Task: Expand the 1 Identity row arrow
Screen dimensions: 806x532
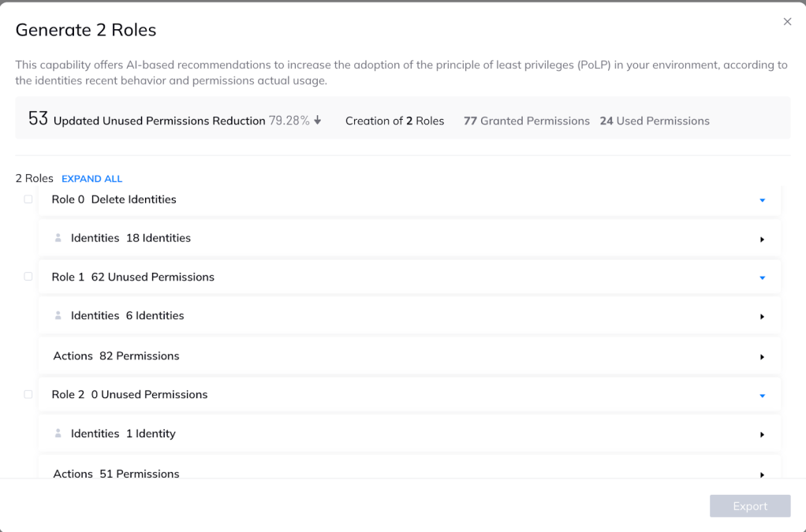Action: click(x=763, y=435)
